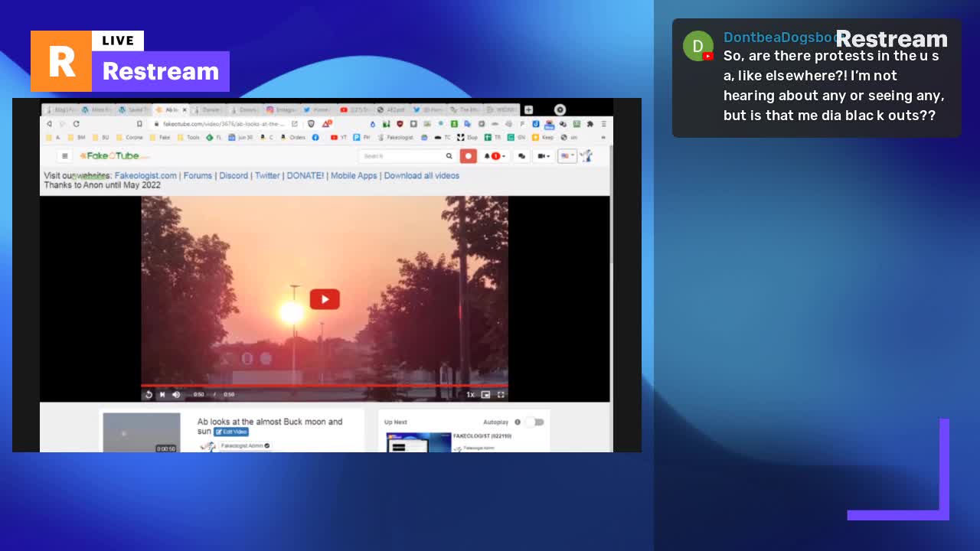Open FAKEOLOGIST Up Next video thumbnail
The image size is (980, 551).
point(419,442)
